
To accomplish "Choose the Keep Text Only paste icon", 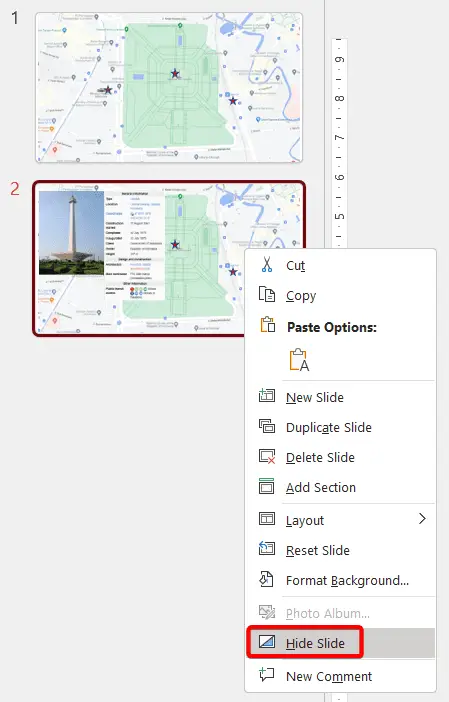I will point(299,360).
